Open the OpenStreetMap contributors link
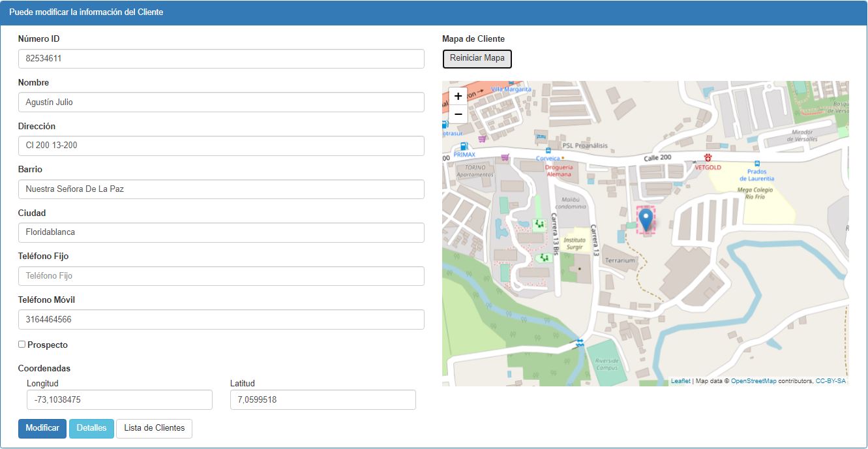This screenshot has height=449, width=868. point(753,381)
